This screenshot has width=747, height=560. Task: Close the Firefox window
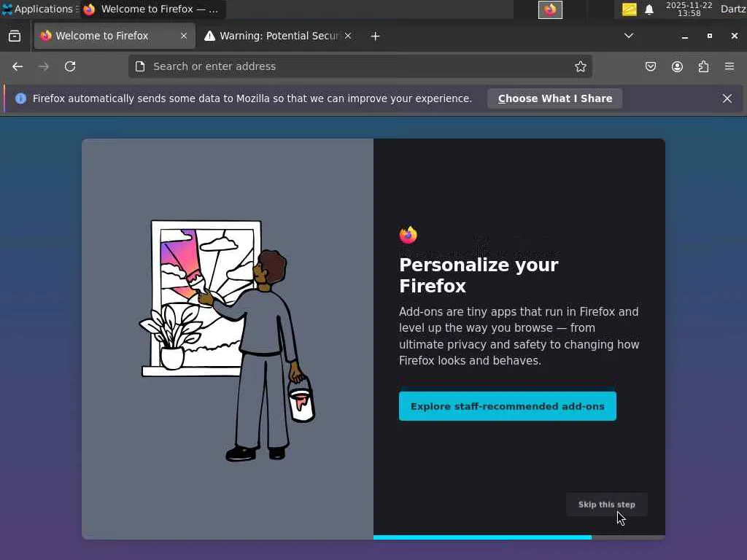tap(734, 36)
